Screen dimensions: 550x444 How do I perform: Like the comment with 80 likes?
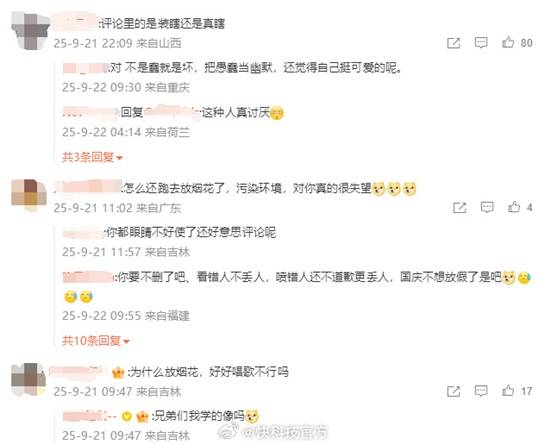508,43
